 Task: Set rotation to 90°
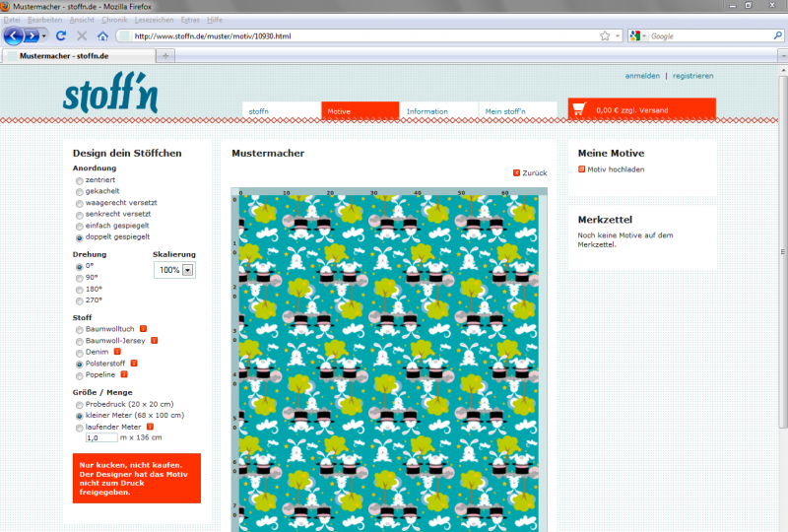coord(80,278)
